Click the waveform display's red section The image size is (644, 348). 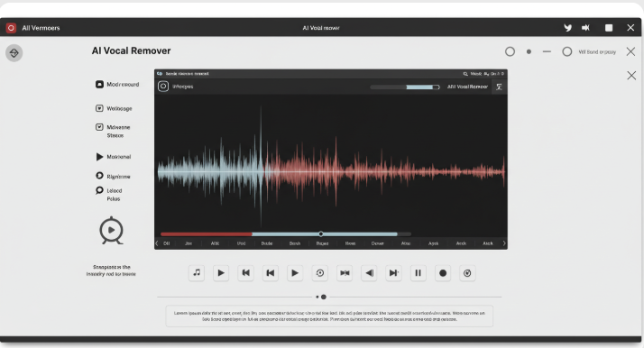coord(384,171)
